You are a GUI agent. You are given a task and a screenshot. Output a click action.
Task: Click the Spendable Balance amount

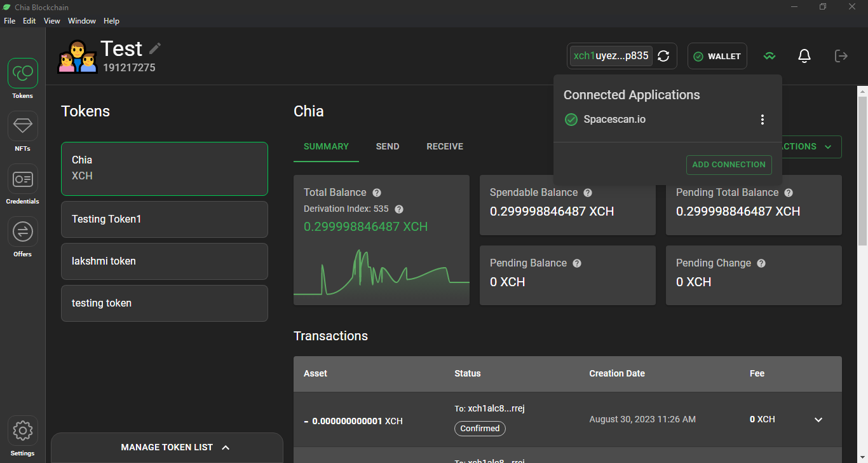(552, 212)
